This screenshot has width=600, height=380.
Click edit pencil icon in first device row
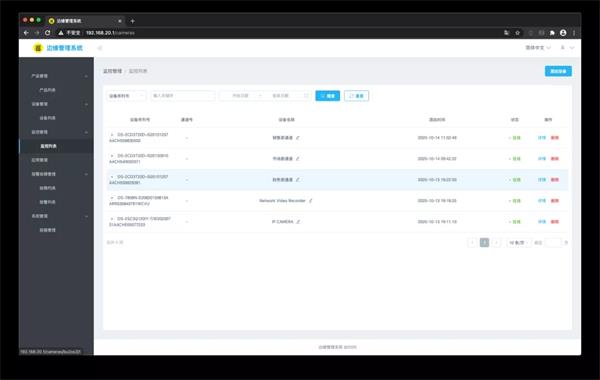pos(298,137)
